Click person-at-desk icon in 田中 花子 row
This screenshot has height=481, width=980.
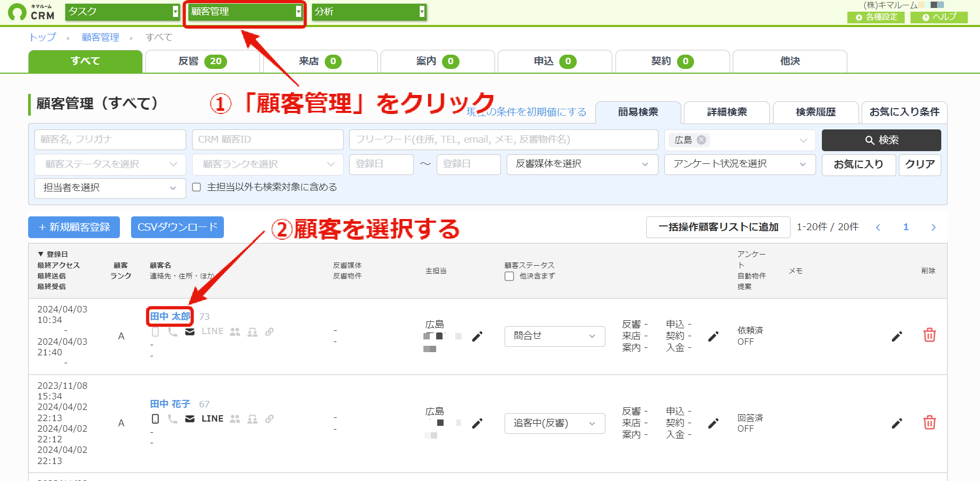(x=253, y=419)
